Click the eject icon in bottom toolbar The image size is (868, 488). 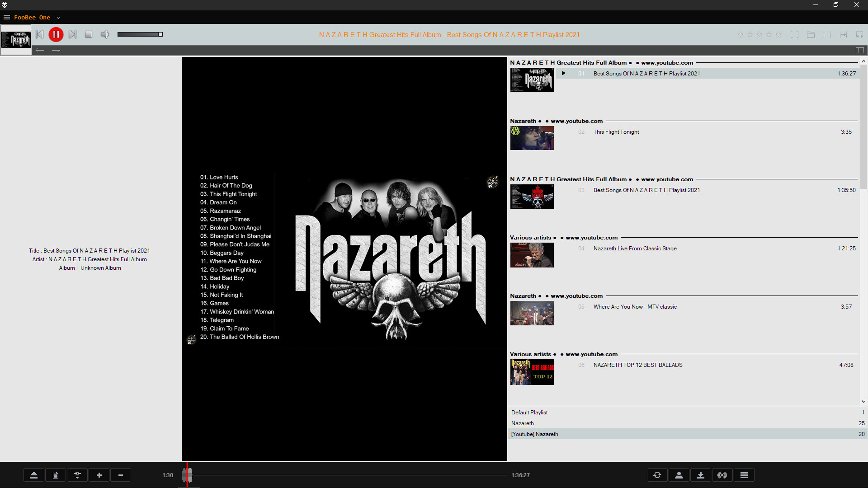tap(34, 475)
